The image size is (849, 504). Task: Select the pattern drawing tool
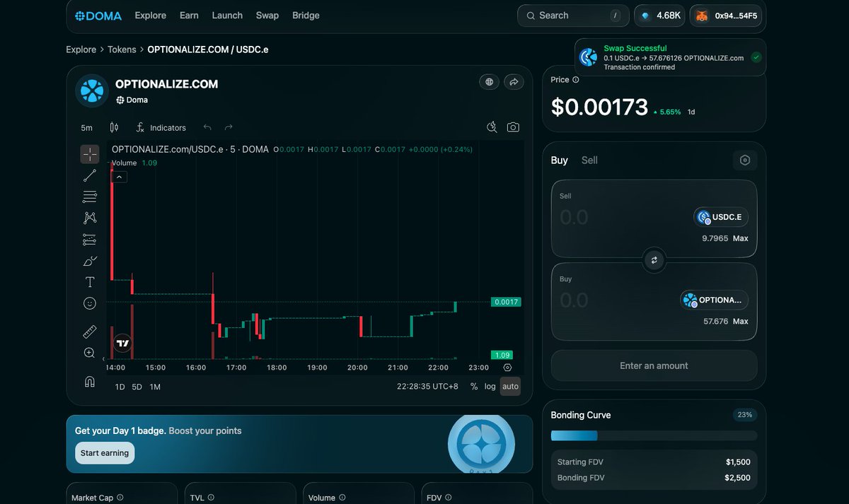(90, 218)
